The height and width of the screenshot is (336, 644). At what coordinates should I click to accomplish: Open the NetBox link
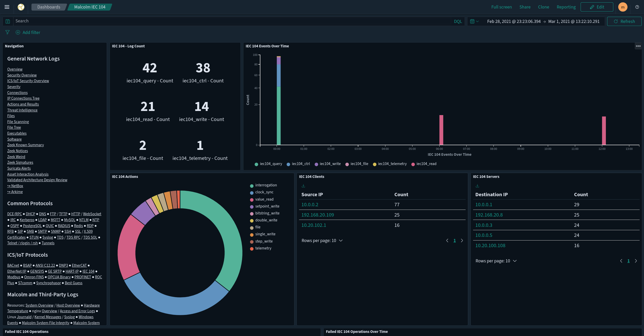click(15, 186)
